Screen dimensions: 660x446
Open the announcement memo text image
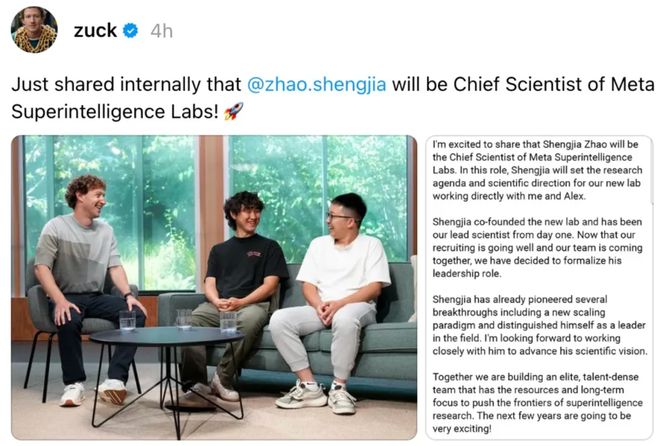(x=540, y=288)
